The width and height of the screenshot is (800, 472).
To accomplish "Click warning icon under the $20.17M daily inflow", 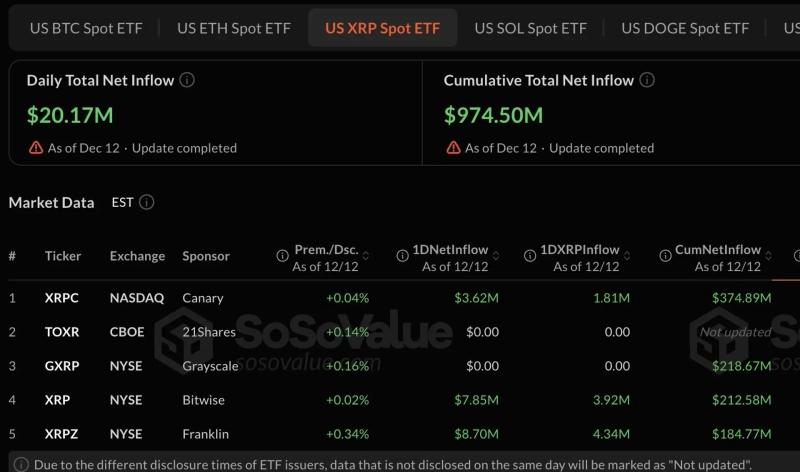I will pyautogui.click(x=37, y=148).
